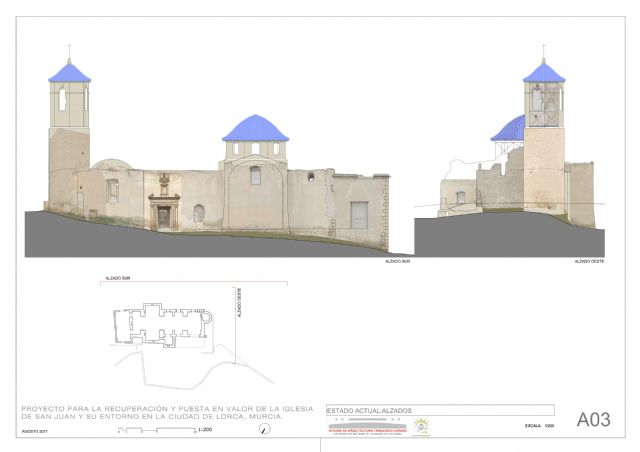Click the ornate main entrance portal

point(163,204)
